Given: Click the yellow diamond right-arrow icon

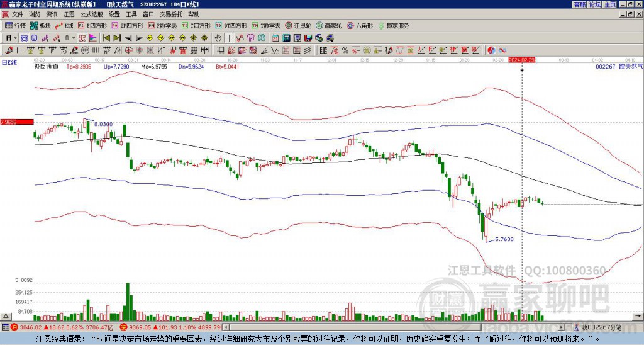Looking at the screenshot, I should tap(160, 38).
